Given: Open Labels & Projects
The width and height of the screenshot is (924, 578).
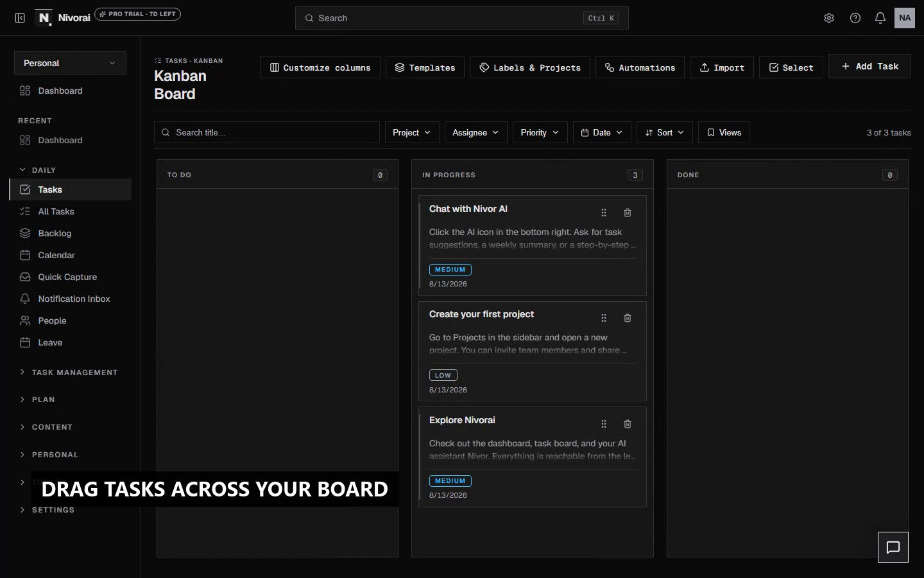Looking at the screenshot, I should coord(530,67).
